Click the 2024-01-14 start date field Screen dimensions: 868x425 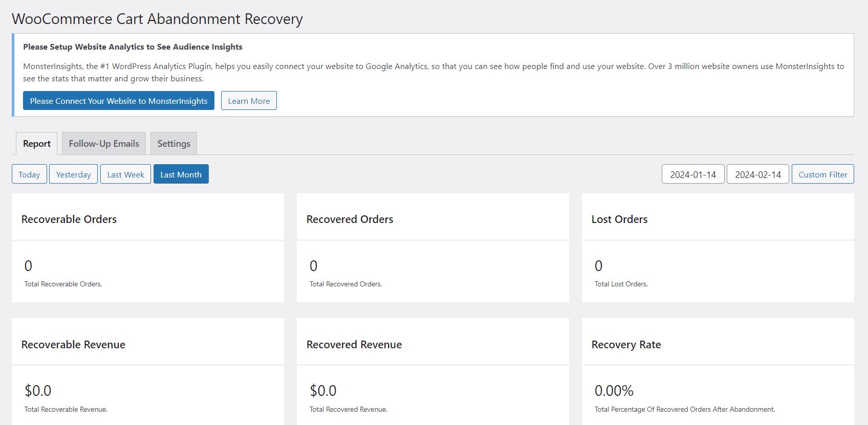click(693, 174)
